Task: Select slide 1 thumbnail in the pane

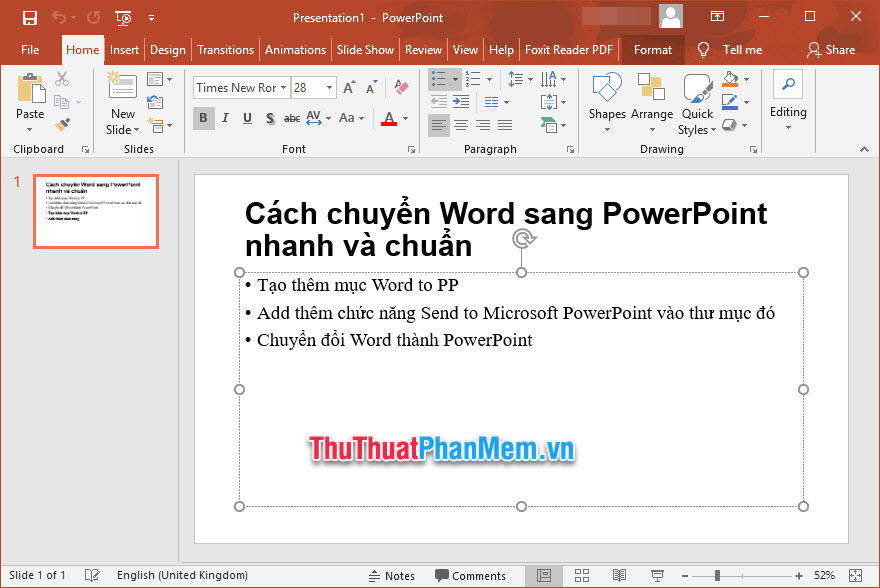Action: [x=96, y=211]
